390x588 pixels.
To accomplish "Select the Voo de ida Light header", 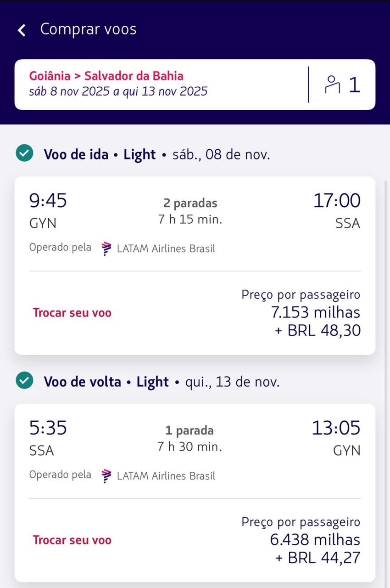I will pos(100,154).
